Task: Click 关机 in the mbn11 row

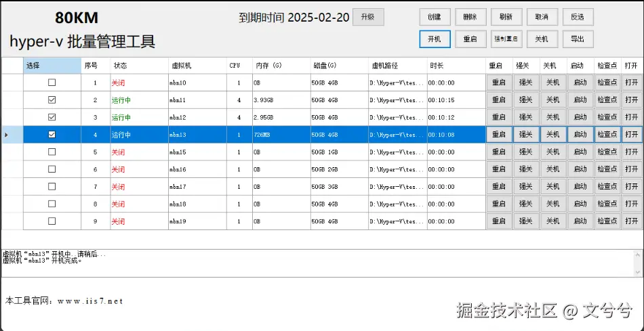Action: (553, 100)
